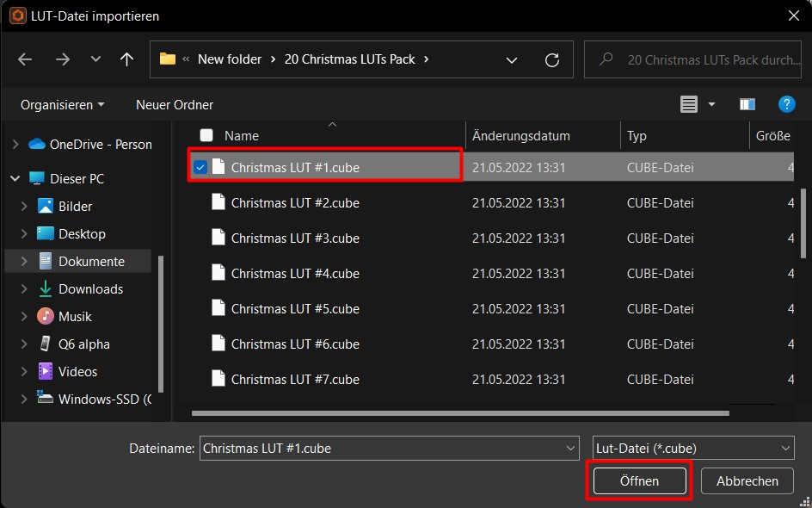The image size is (812, 508).
Task: Select Christmas LUT #5.cube
Action: click(x=295, y=309)
